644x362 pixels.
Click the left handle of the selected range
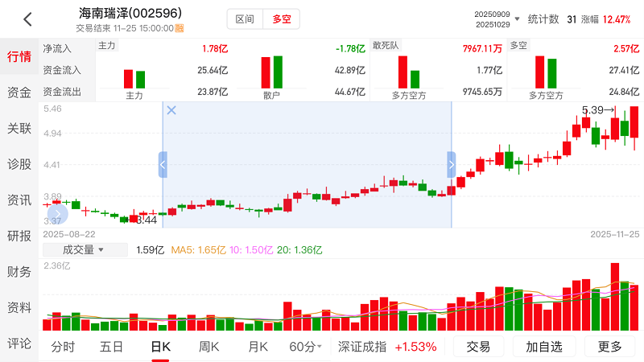[x=163, y=164]
